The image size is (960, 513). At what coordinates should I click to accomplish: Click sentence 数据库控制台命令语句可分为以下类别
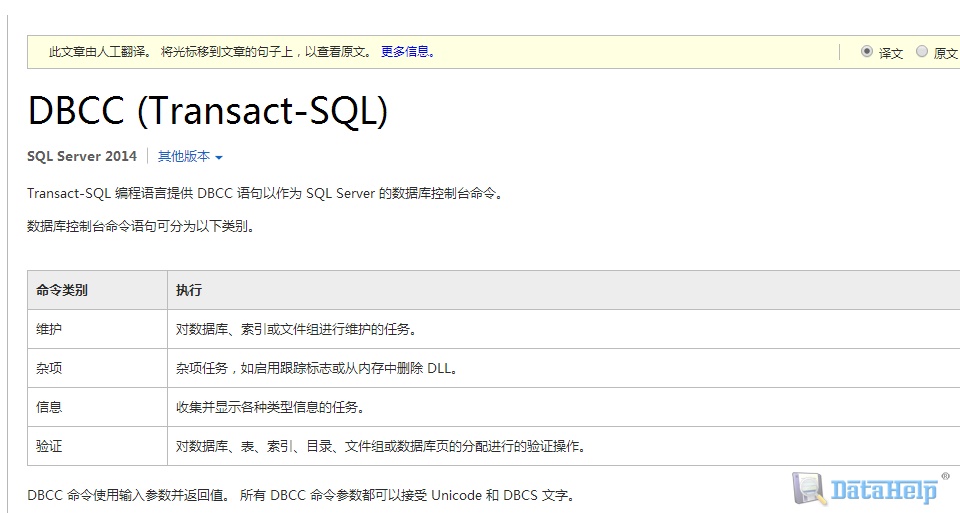point(141,227)
